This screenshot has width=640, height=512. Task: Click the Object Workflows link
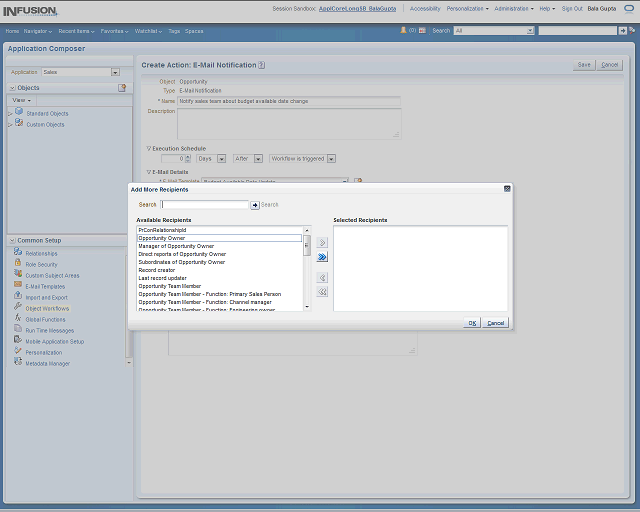coord(47,308)
